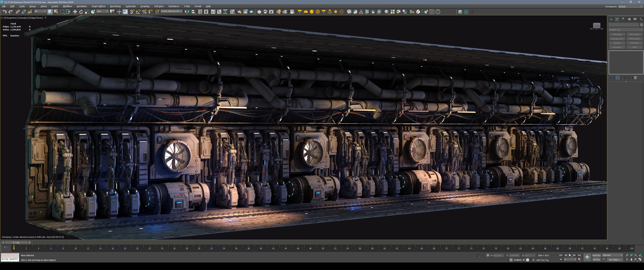This screenshot has width=644, height=270.
Task: Click the object color swatch
Action: [641, 25]
